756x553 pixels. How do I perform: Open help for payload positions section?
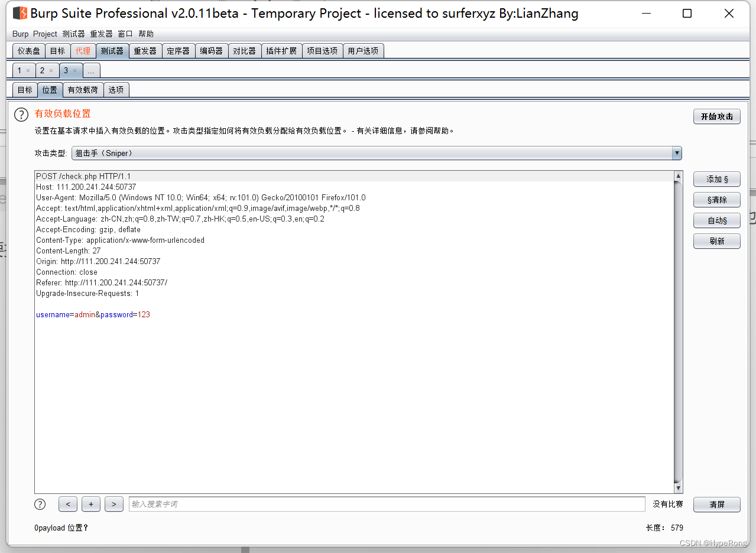point(21,115)
